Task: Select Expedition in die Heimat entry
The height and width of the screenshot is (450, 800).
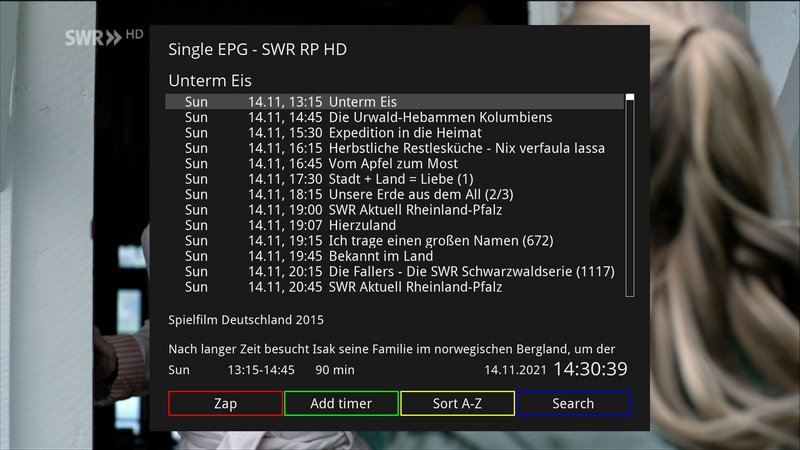Action: pos(394,133)
